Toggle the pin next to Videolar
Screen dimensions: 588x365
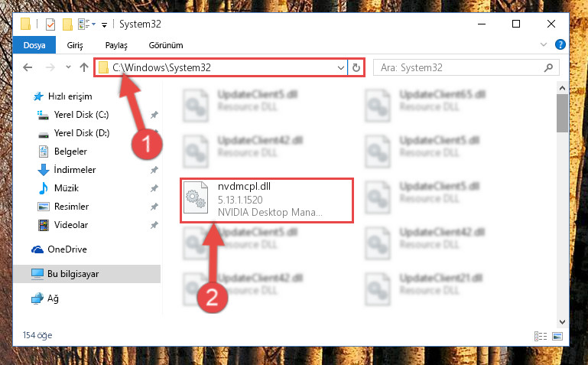point(154,225)
